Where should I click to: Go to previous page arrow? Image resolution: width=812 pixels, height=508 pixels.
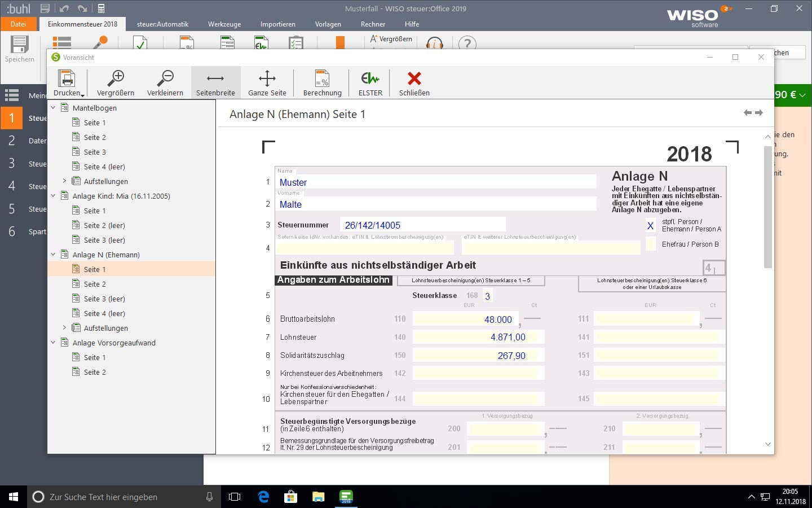point(748,113)
